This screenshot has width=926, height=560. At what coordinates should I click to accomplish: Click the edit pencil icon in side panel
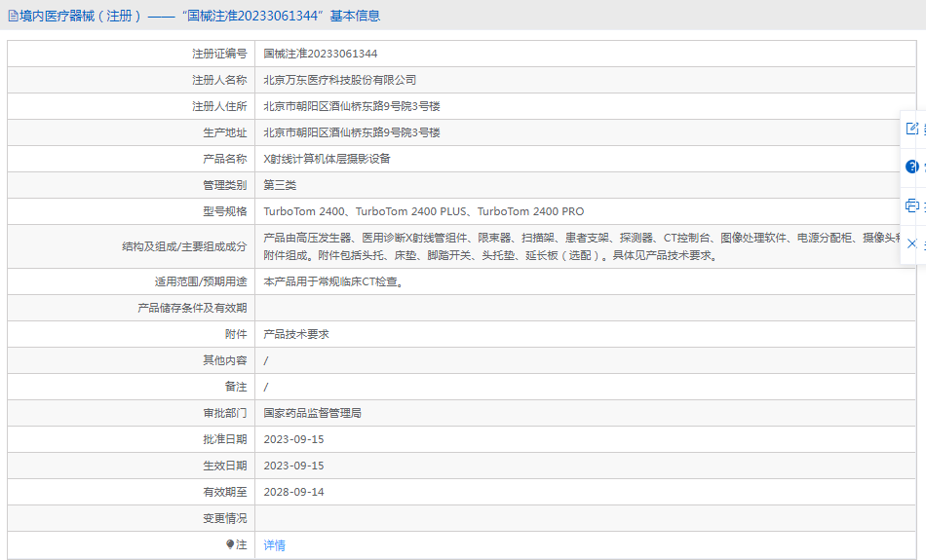[911, 128]
